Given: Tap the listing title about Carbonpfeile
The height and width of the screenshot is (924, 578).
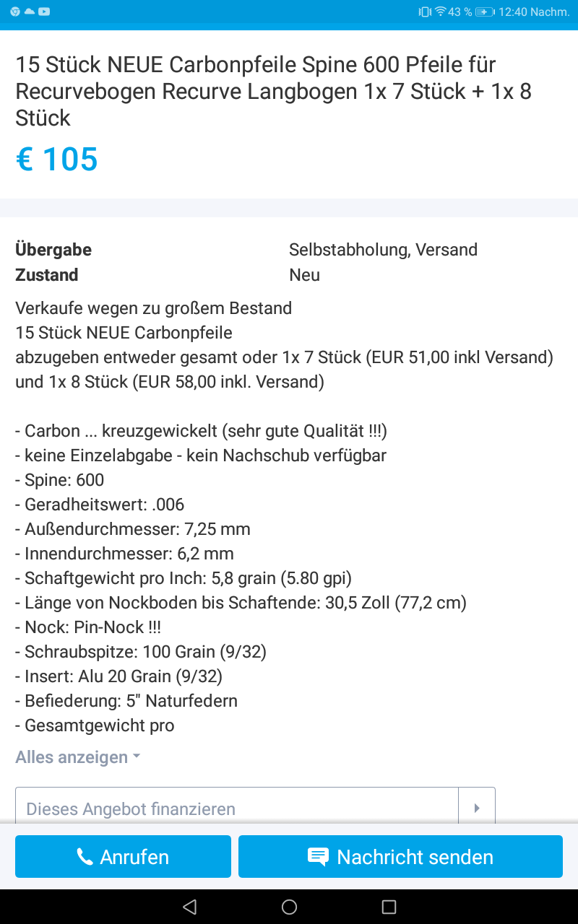Looking at the screenshot, I should pos(274,91).
